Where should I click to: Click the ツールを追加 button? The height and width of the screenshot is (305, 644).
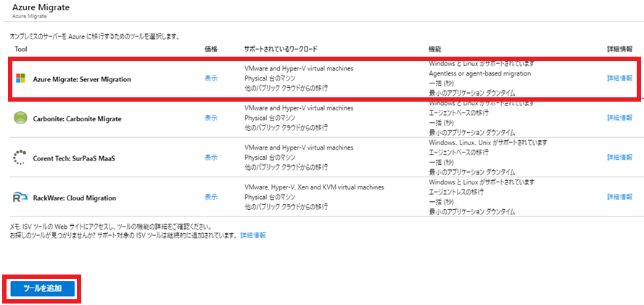point(43,288)
